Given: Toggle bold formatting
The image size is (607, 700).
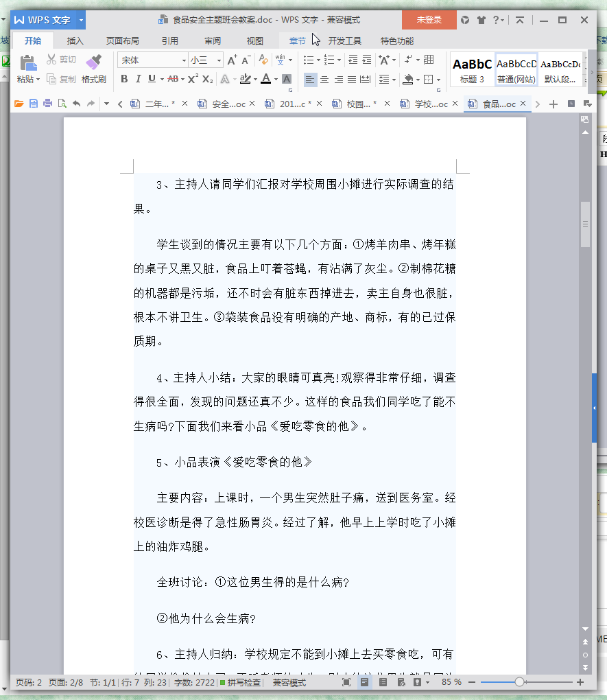Looking at the screenshot, I should tap(124, 79).
